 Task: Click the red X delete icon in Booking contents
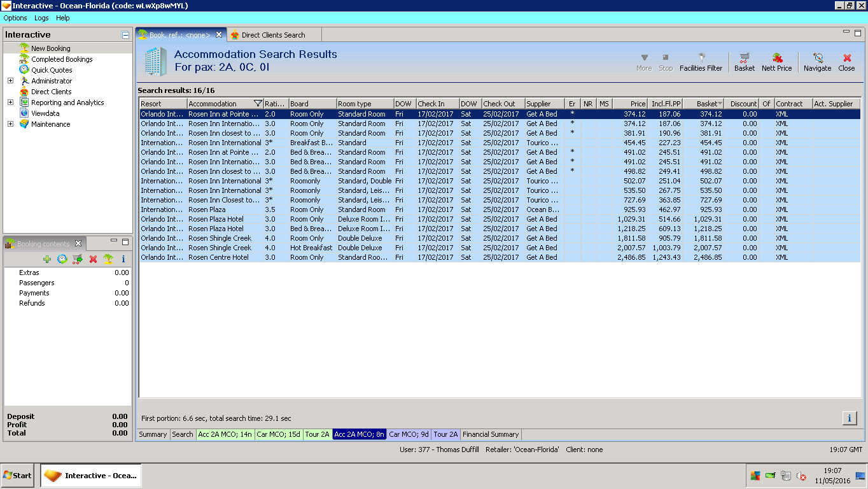tap(93, 259)
